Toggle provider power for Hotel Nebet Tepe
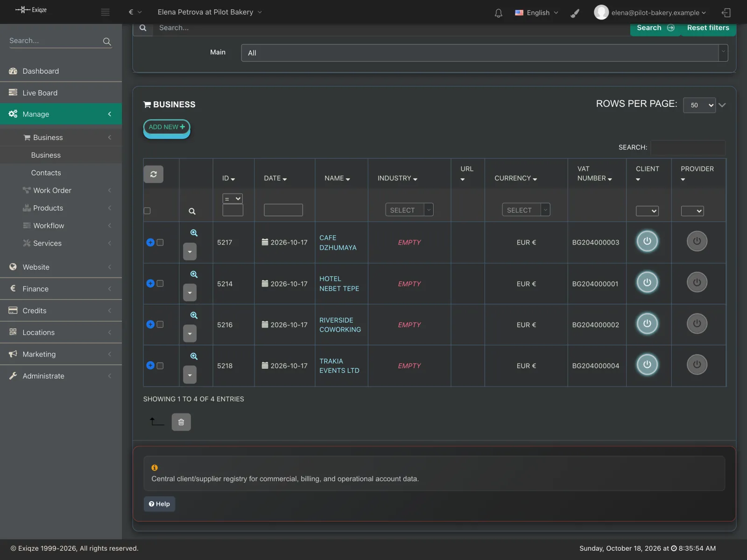The image size is (747, 560). pyautogui.click(x=697, y=282)
